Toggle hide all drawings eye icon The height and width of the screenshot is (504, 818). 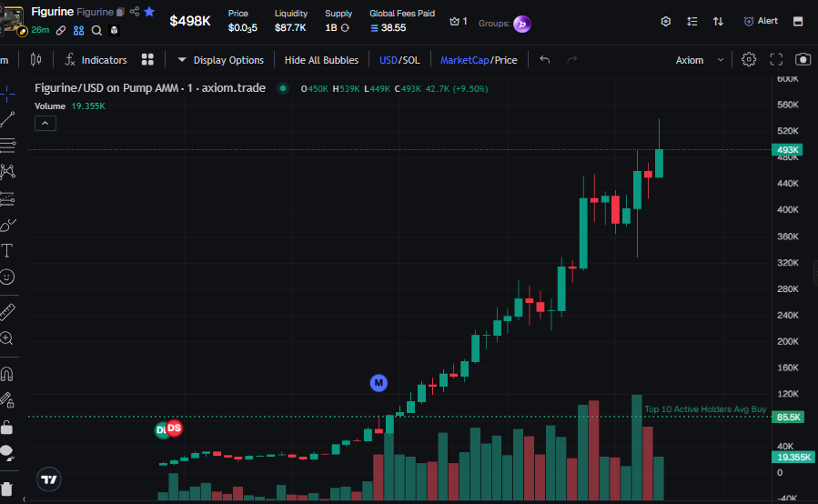pos(7,453)
